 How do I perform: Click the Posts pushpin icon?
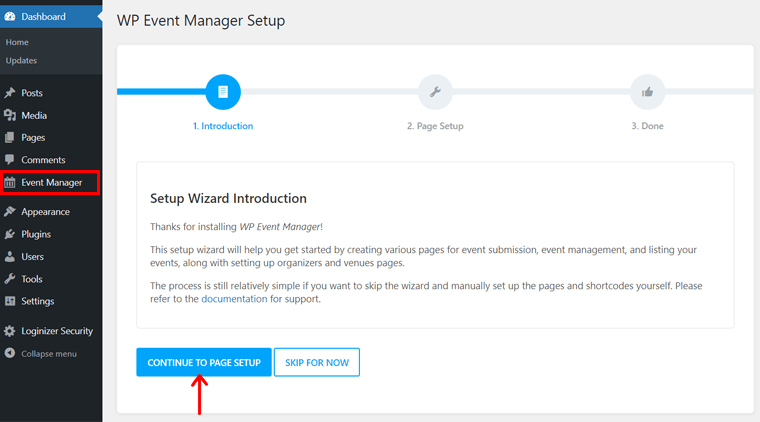(x=10, y=93)
